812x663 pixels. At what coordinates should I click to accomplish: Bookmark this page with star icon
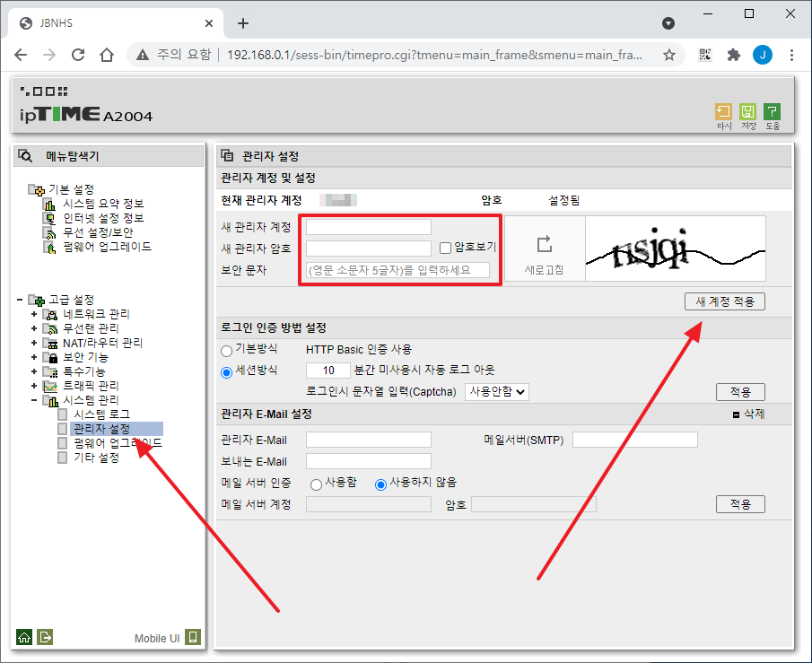[669, 55]
